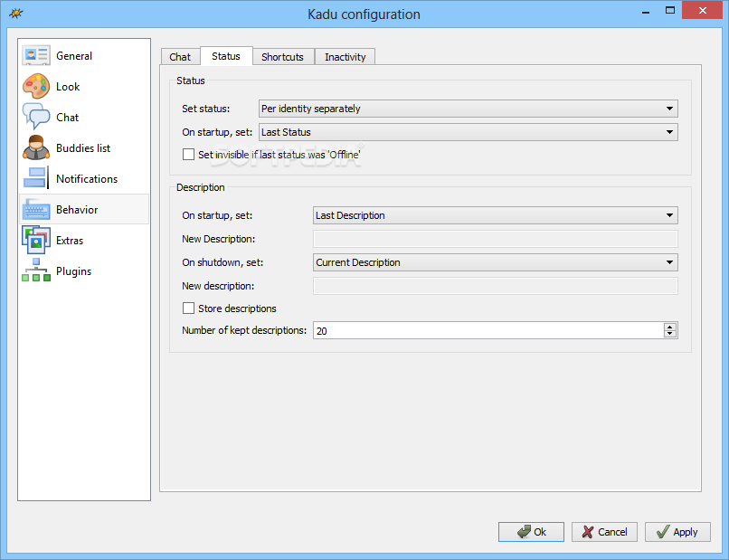Decrease number of kept descriptions
This screenshot has height=560, width=729.
coord(670,334)
